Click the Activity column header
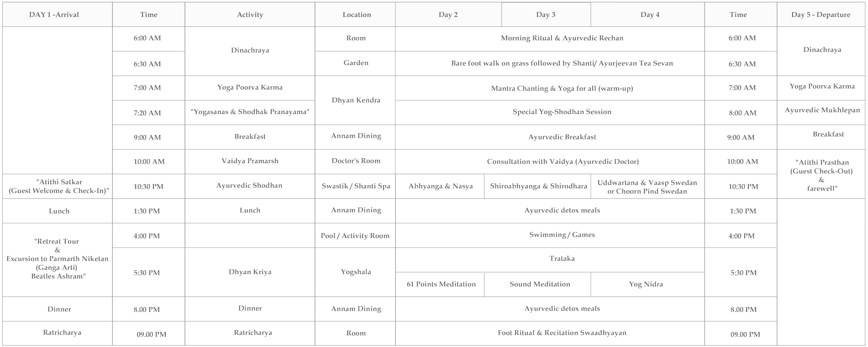 pos(250,15)
